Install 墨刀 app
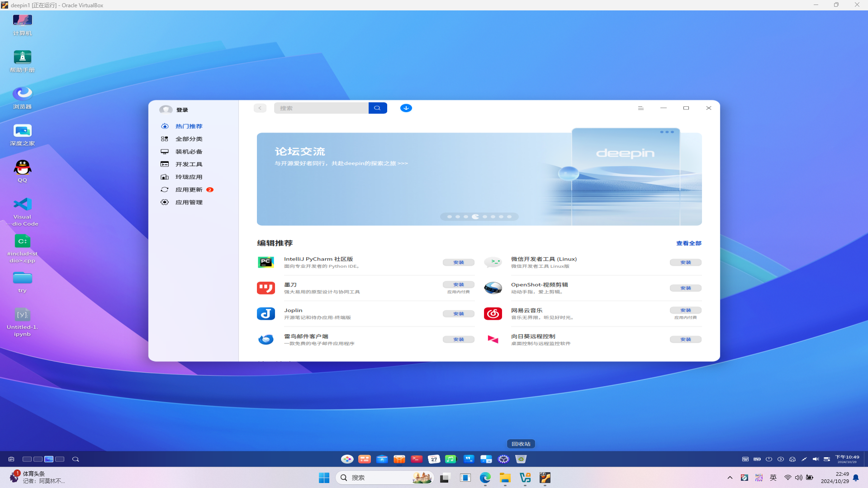This screenshot has width=868, height=488. pos(459,284)
